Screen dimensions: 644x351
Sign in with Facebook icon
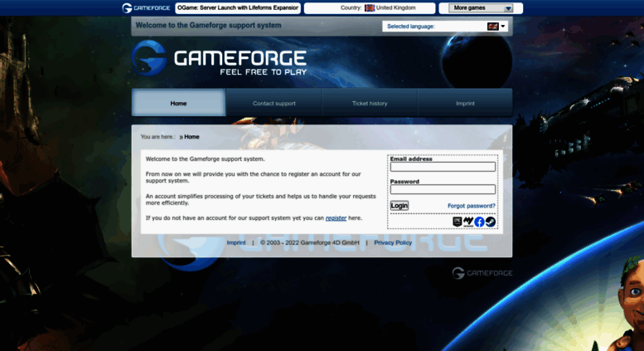pyautogui.click(x=479, y=222)
